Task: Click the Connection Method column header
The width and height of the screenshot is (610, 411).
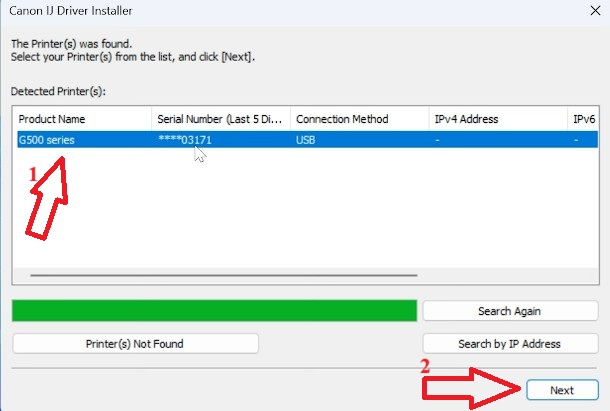Action: tap(359, 119)
